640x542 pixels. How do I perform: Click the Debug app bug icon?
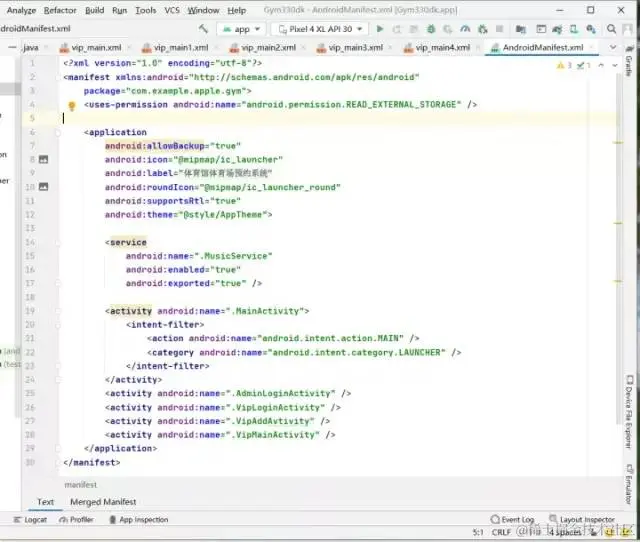tap(431, 29)
